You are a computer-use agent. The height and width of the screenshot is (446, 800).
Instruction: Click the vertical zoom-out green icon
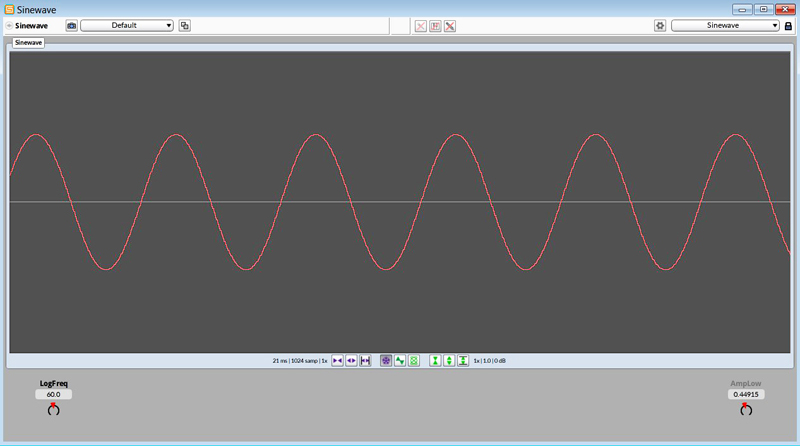click(449, 361)
